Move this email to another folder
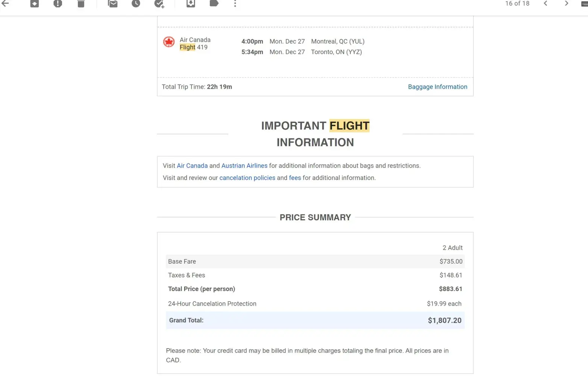Image resolution: width=588 pixels, height=376 pixels. 191,3
